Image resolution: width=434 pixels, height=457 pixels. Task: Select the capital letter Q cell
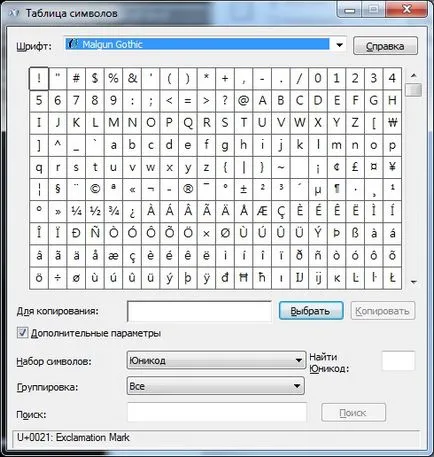tap(188, 123)
